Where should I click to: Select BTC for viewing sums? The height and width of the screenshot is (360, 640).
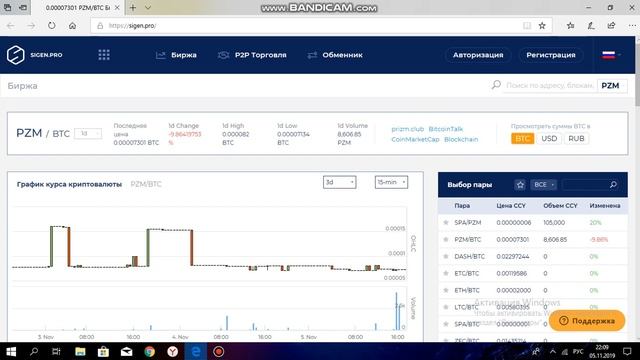pyautogui.click(x=522, y=138)
